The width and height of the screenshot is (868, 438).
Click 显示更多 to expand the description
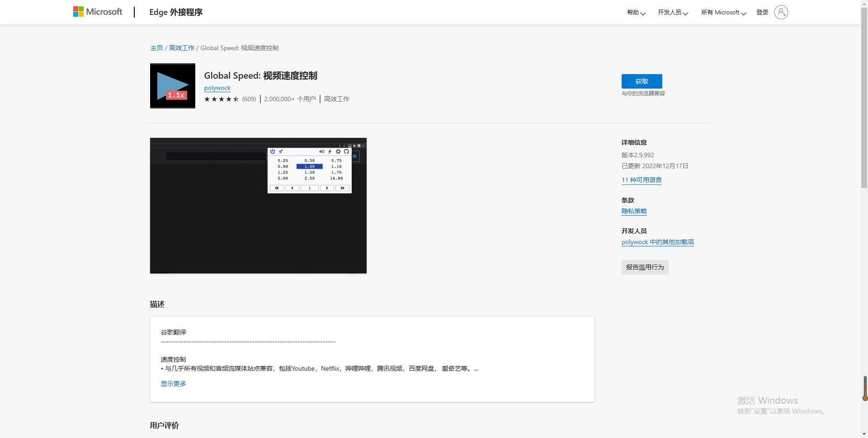pos(173,383)
